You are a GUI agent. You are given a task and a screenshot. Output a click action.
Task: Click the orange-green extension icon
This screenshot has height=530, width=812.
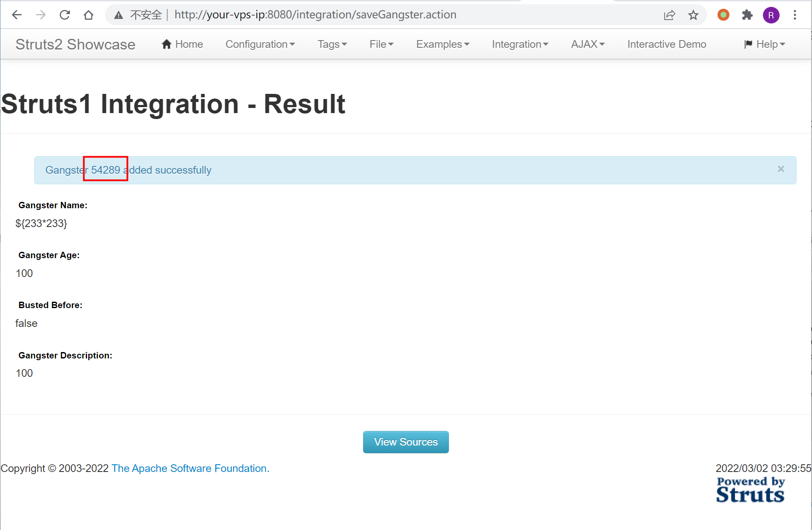723,15
